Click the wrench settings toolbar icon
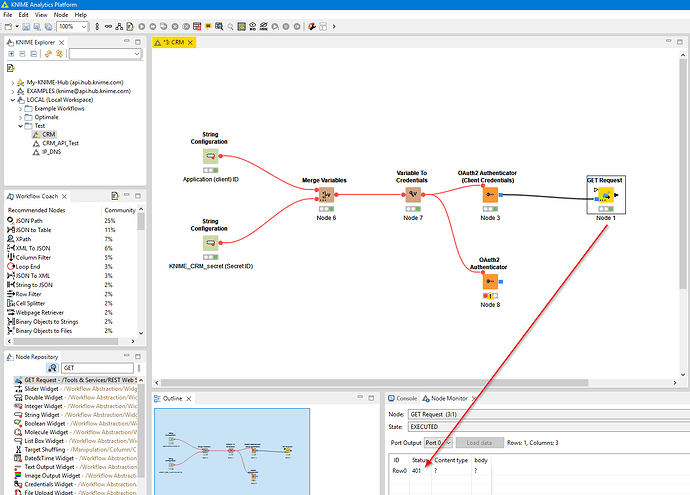 312,26
